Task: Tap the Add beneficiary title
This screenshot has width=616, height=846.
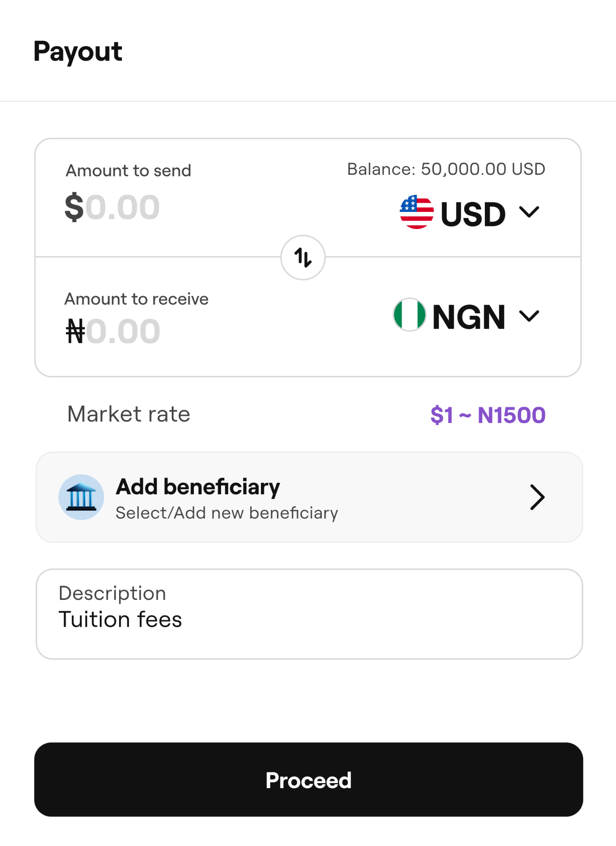Action: click(198, 487)
